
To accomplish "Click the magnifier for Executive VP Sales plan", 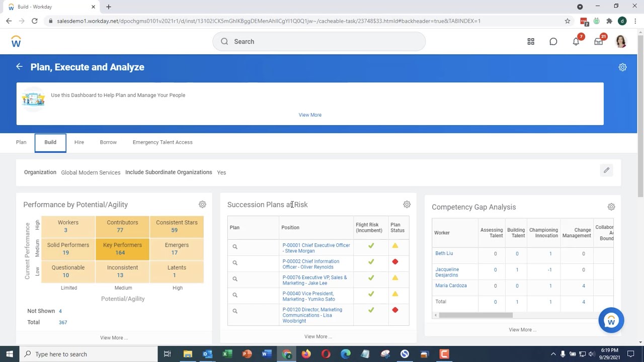I will 234,279.
